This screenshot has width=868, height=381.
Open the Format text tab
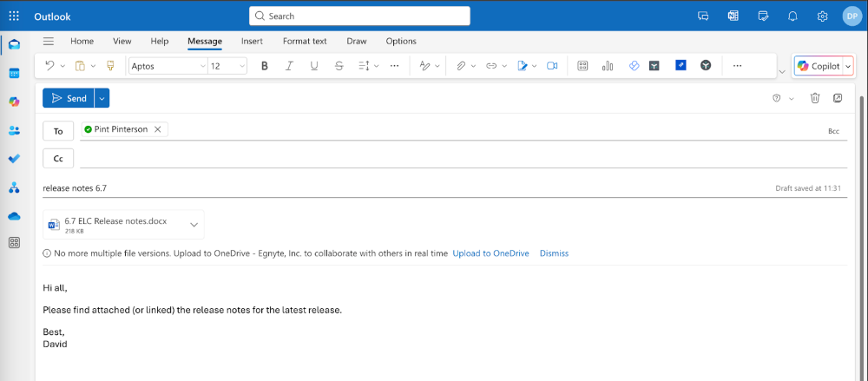(x=305, y=41)
